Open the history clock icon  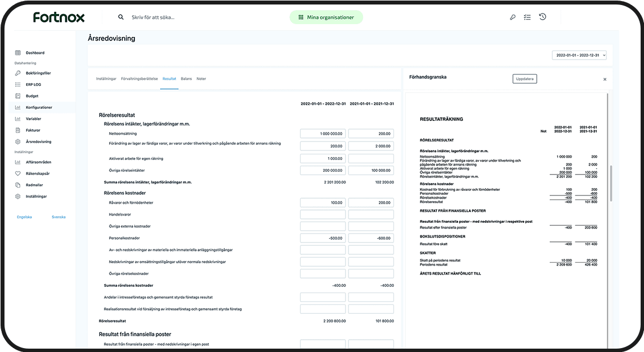[542, 17]
